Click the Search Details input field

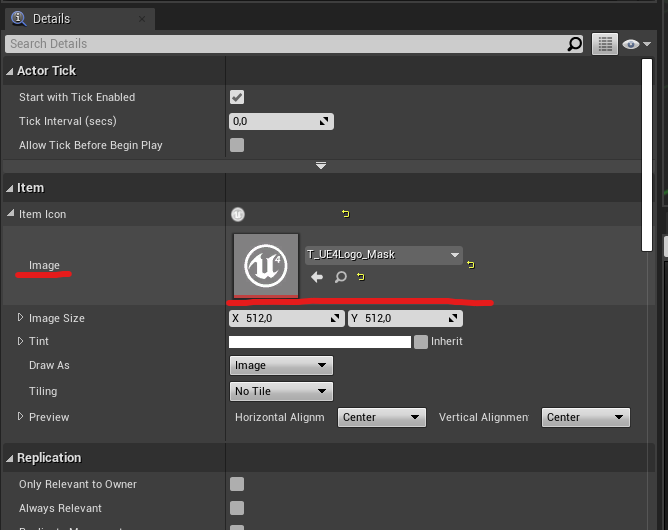coord(285,44)
